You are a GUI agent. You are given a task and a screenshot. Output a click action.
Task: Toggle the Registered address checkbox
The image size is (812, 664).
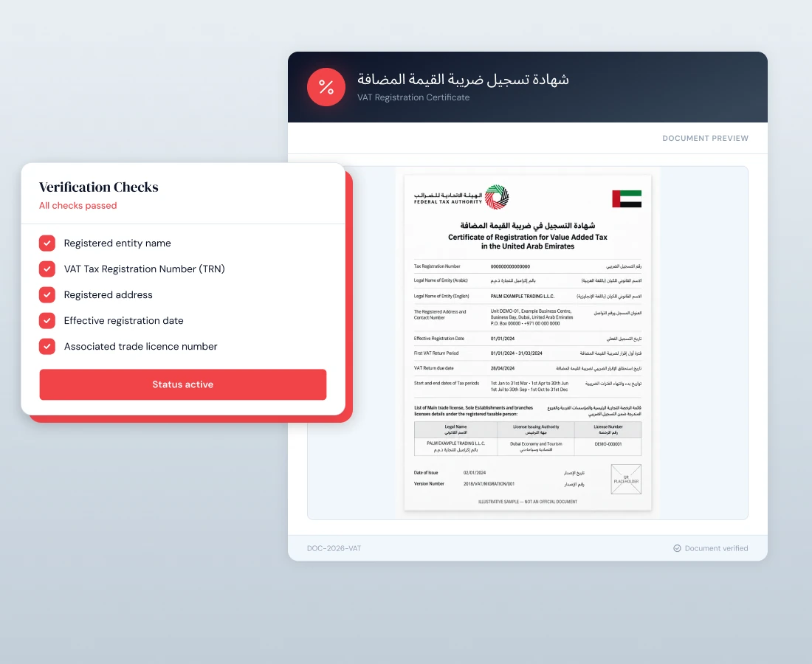(x=47, y=295)
